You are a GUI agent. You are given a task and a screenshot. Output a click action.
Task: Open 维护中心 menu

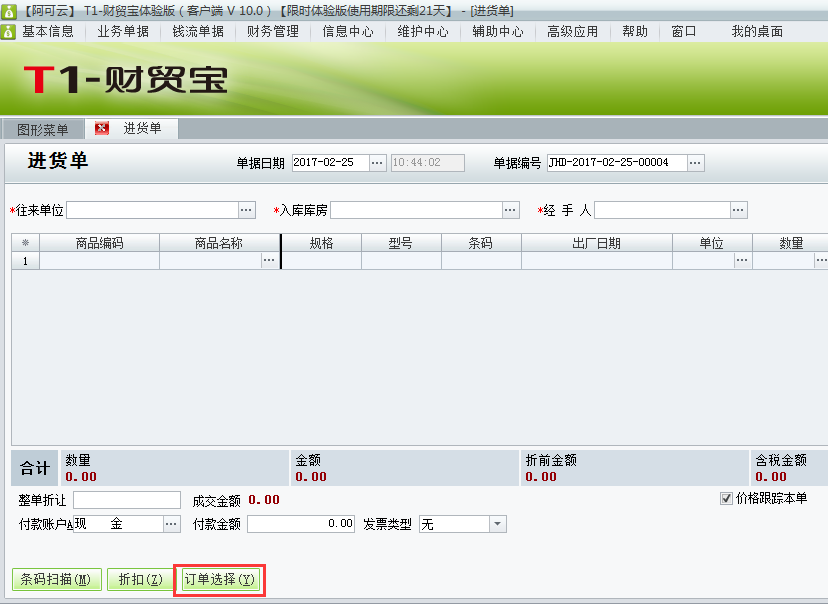(x=423, y=32)
